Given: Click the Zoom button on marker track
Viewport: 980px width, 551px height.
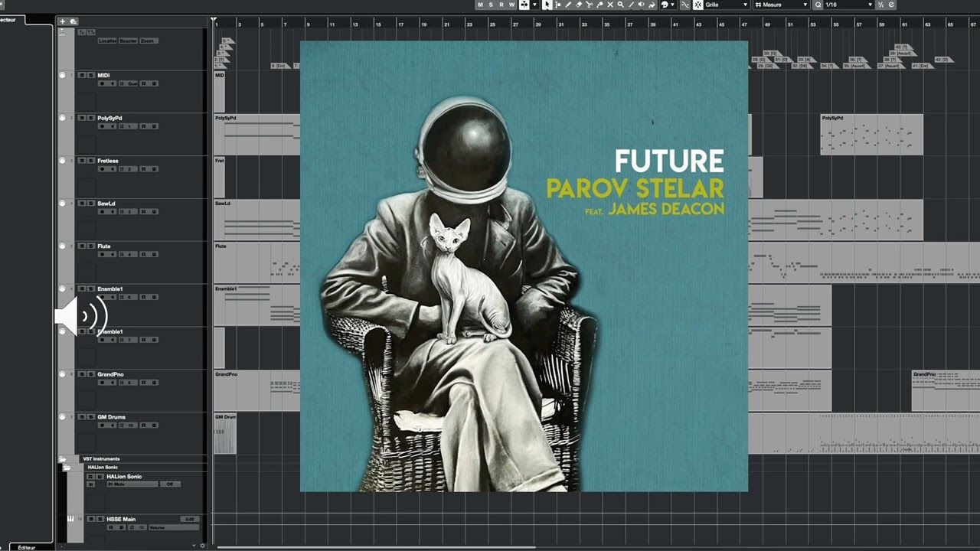Looking at the screenshot, I should 149,41.
